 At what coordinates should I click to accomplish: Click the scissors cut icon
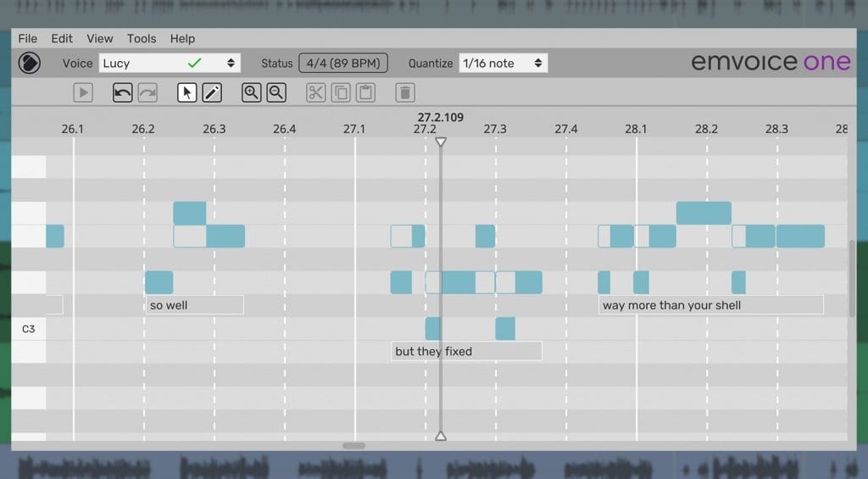coord(315,92)
